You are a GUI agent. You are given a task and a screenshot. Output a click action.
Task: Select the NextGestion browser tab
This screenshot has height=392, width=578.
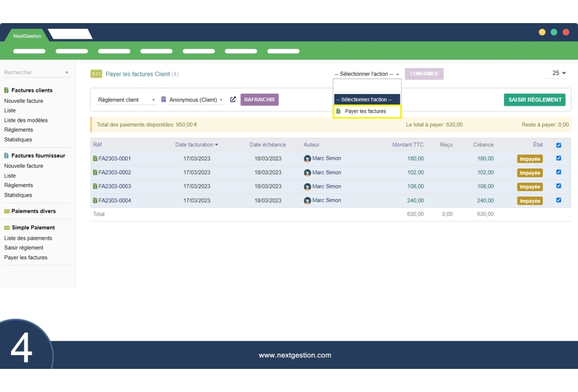point(27,36)
